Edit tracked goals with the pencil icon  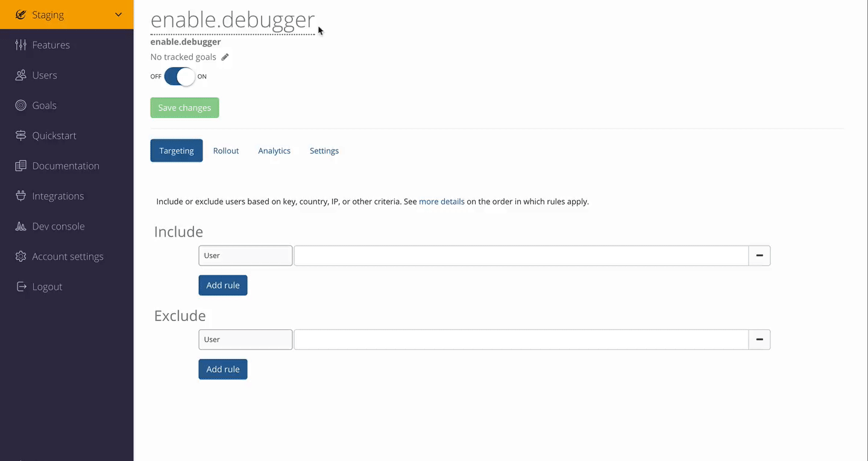tap(225, 57)
